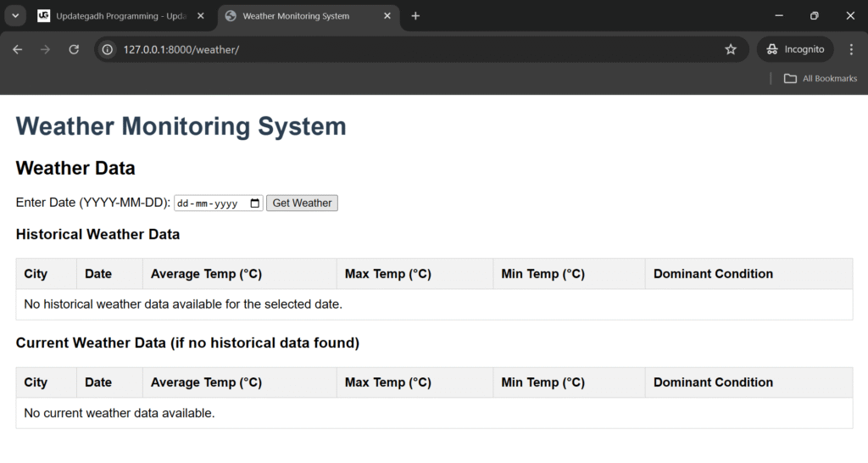Click the Current Weather Data heading
The width and height of the screenshot is (868, 463).
[187, 343]
